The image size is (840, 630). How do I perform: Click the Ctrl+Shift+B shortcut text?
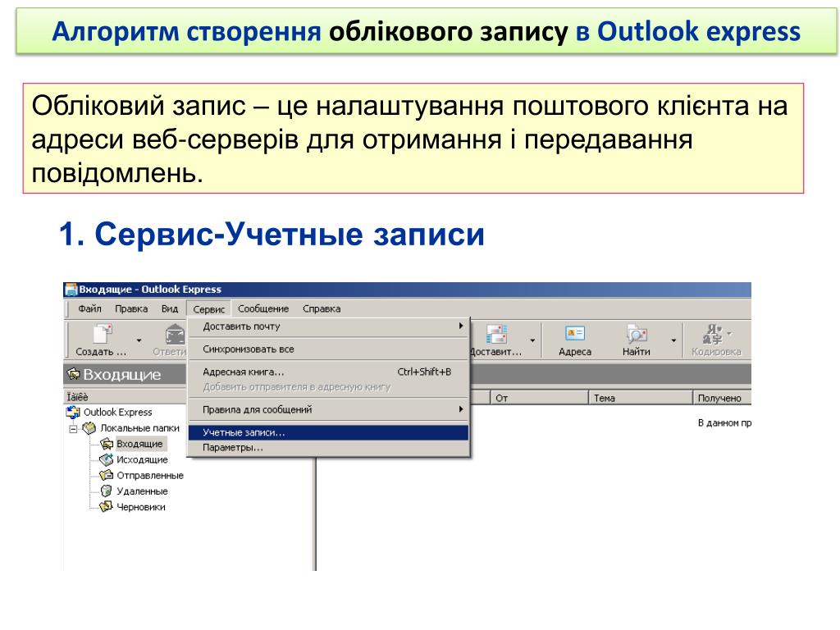coord(424,372)
